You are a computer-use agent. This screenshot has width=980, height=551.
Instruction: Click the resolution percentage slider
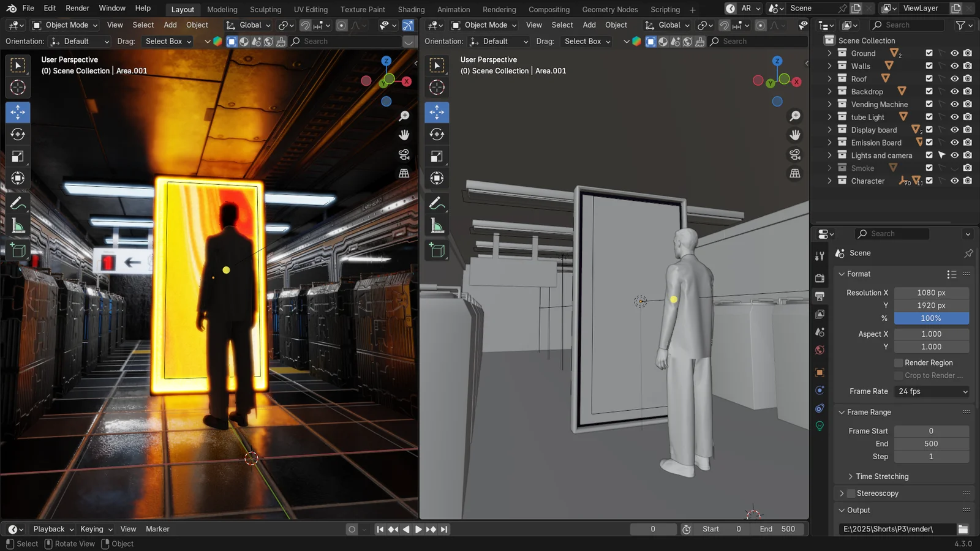coord(931,318)
